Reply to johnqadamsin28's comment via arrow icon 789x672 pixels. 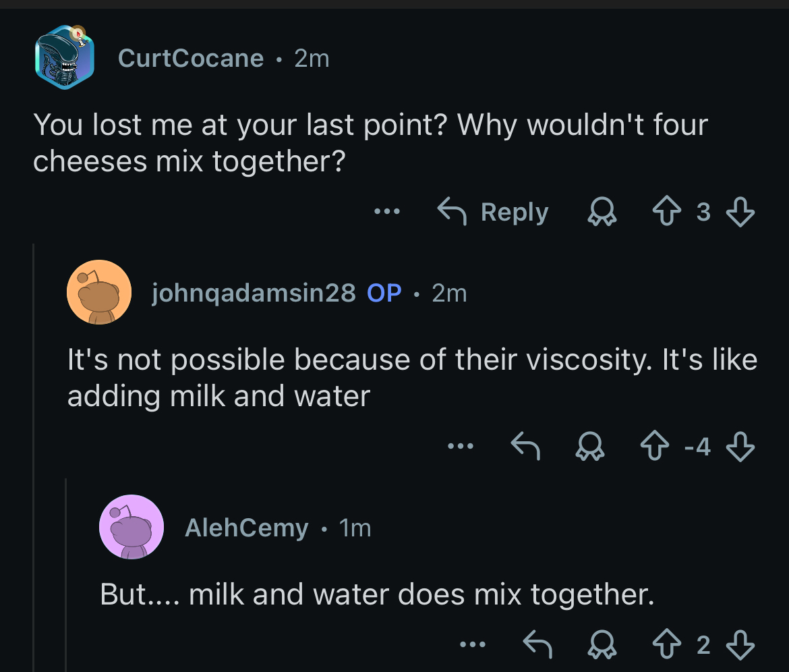(x=525, y=447)
